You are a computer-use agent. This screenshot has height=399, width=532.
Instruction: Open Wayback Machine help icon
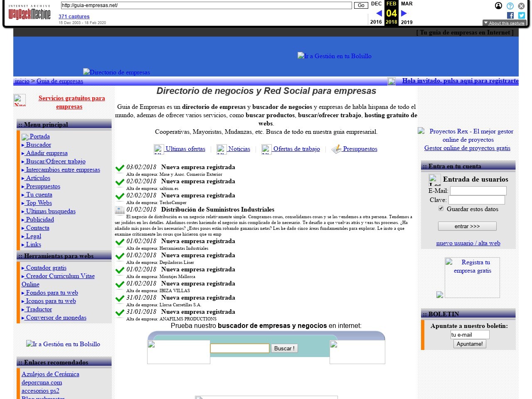click(510, 6)
